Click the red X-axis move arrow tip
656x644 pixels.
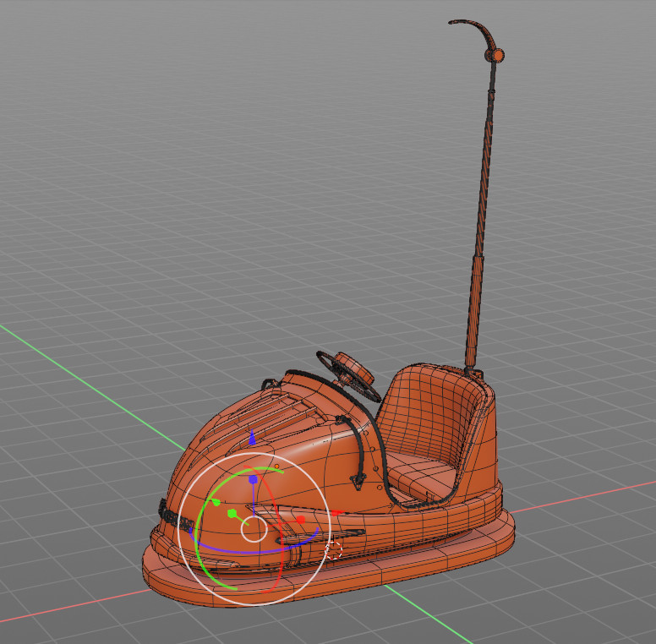[x=337, y=512]
